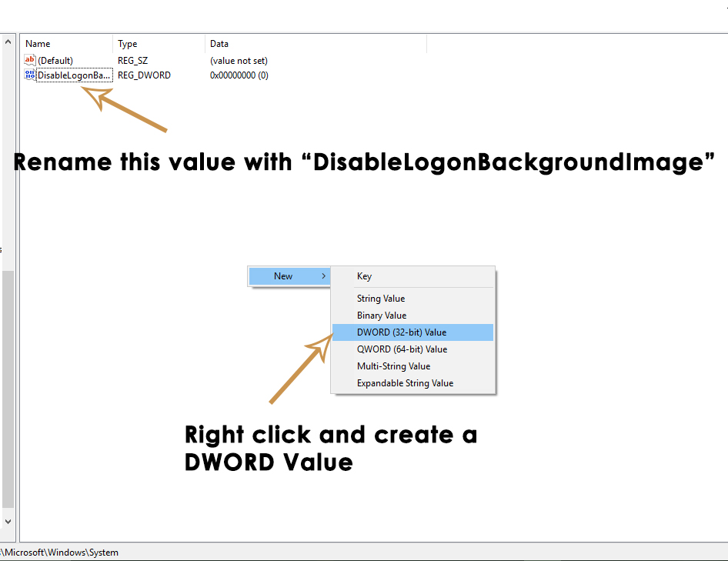Click the binary DWORD icon beside DisableLogonBa
The height and width of the screenshot is (561, 728).
pos(29,75)
